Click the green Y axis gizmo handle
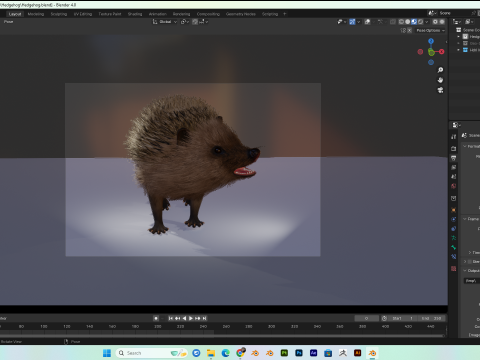 pyautogui.click(x=431, y=52)
